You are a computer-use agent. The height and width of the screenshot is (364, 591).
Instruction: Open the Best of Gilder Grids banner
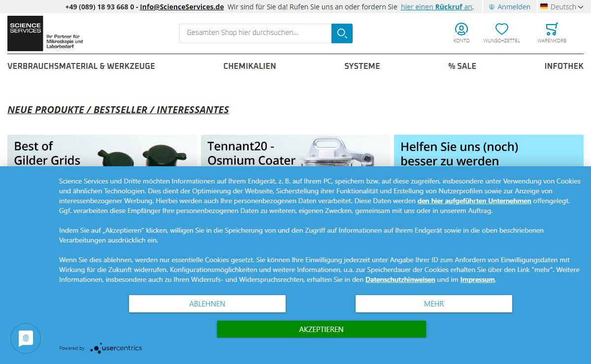click(x=102, y=151)
